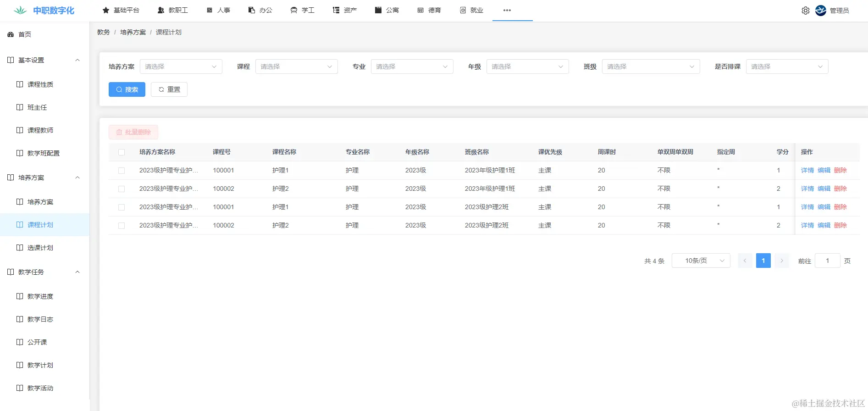
Task: Click 编辑 for 护理2 in 2023年级护理1班
Action: [824, 189]
